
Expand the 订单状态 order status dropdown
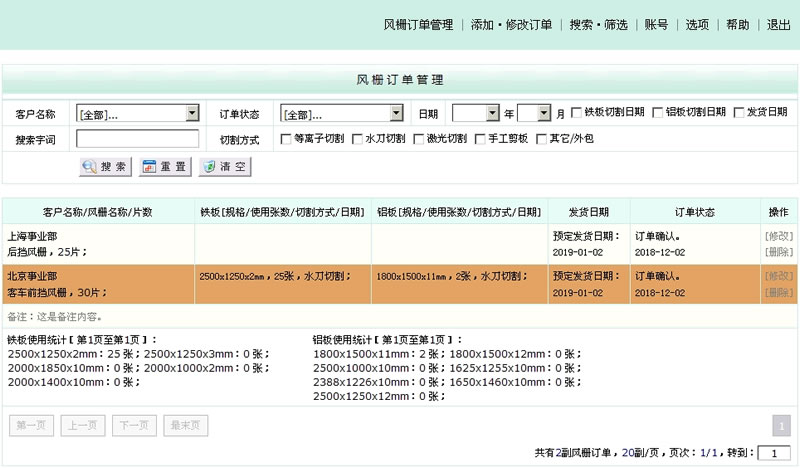tap(342, 114)
